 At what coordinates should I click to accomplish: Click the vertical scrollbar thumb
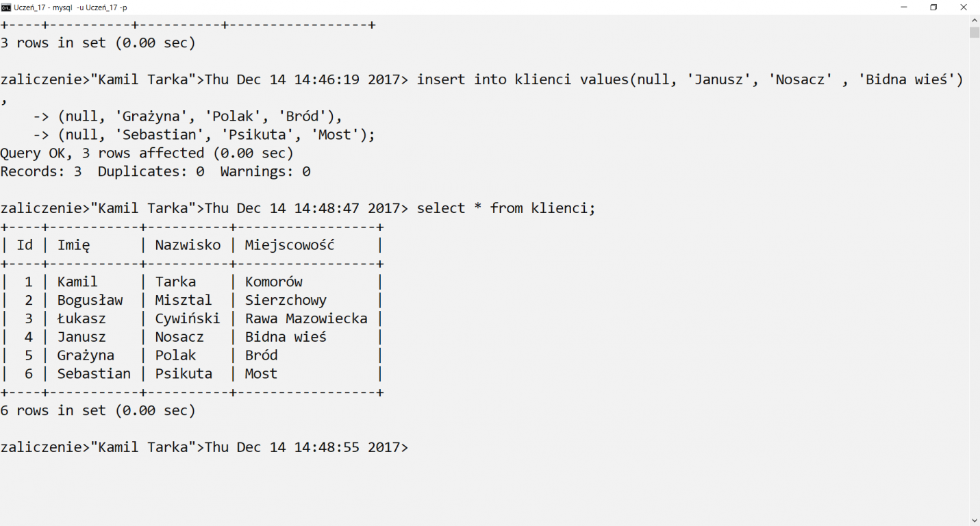click(x=975, y=32)
